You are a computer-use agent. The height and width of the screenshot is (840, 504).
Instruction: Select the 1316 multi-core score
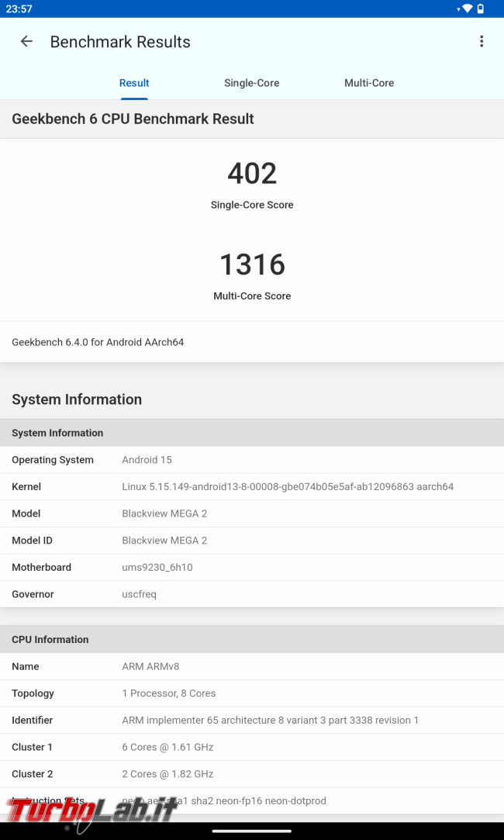[x=252, y=264]
